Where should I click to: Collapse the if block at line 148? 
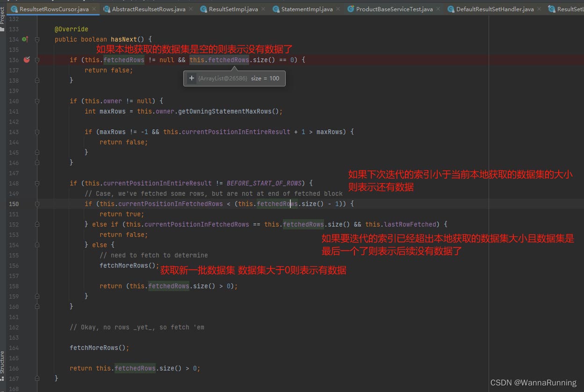tap(37, 183)
